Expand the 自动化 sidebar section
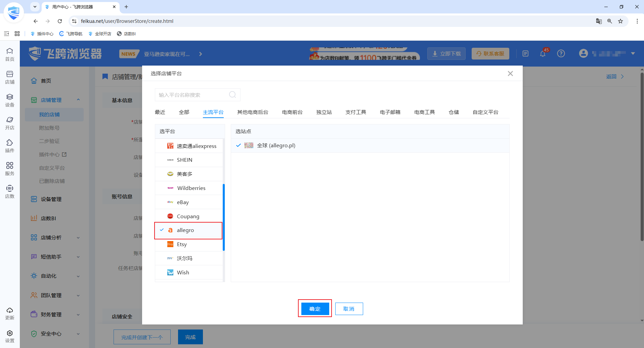This screenshot has width=644, height=348. (x=78, y=276)
